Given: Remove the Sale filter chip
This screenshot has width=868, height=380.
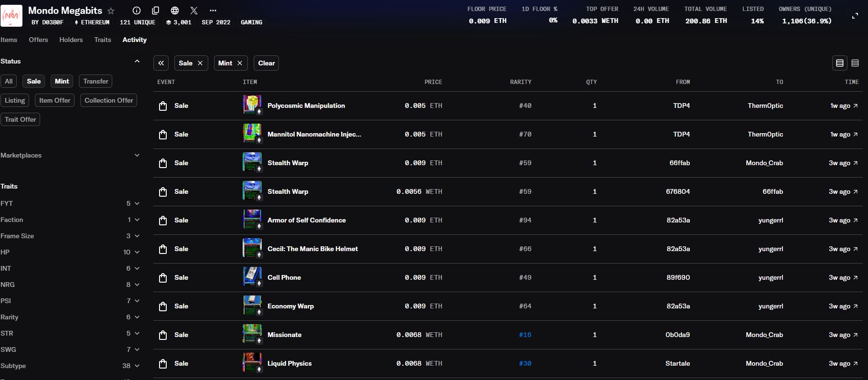Looking at the screenshot, I should 200,63.
